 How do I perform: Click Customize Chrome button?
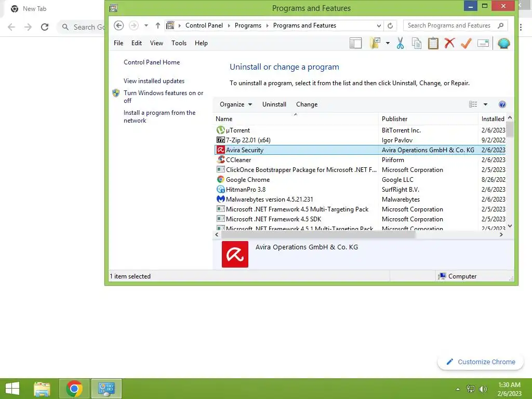(x=481, y=362)
